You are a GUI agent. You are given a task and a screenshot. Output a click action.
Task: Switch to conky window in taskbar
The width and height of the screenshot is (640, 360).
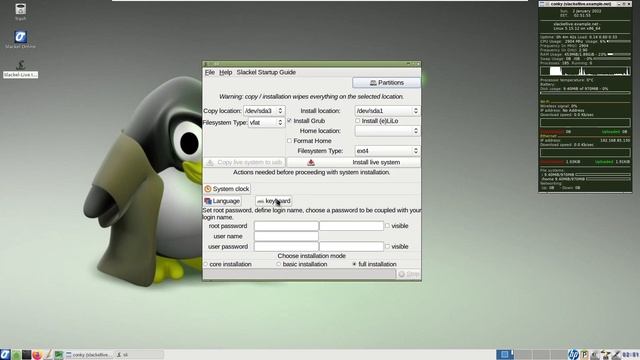click(x=89, y=355)
